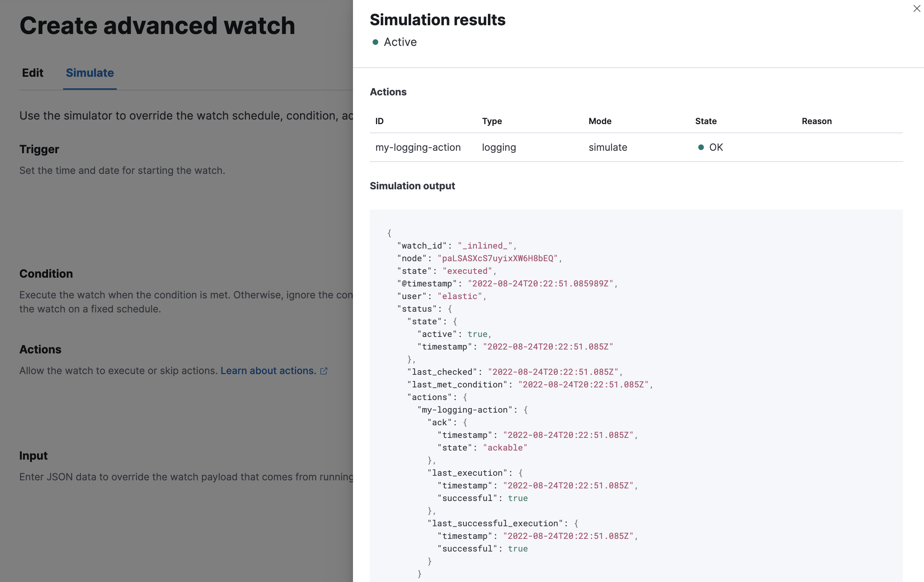Screen dimensions: 924x582
Task: Click the watch_id value _inlined_ in output
Action: 485,246
